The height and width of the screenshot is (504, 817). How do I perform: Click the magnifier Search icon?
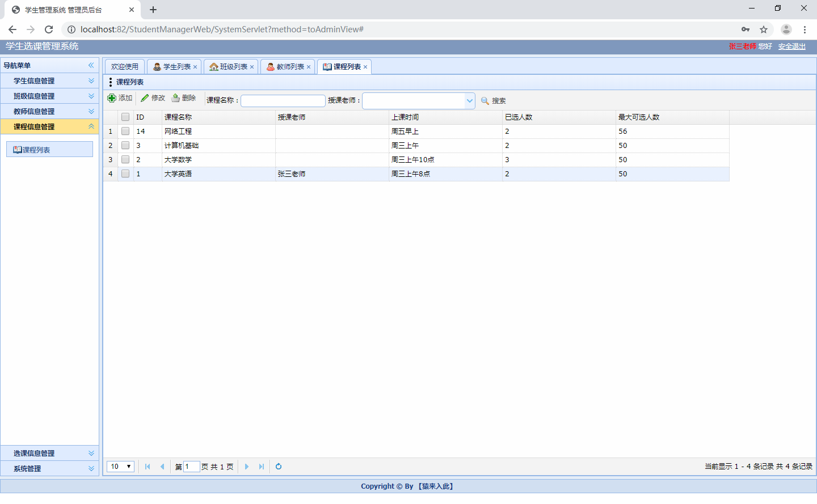(485, 101)
